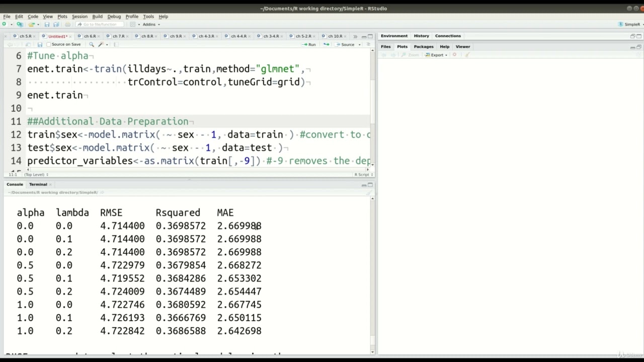Toggle the Source on Save checkbox
This screenshot has width=644, height=362.
coord(49,44)
